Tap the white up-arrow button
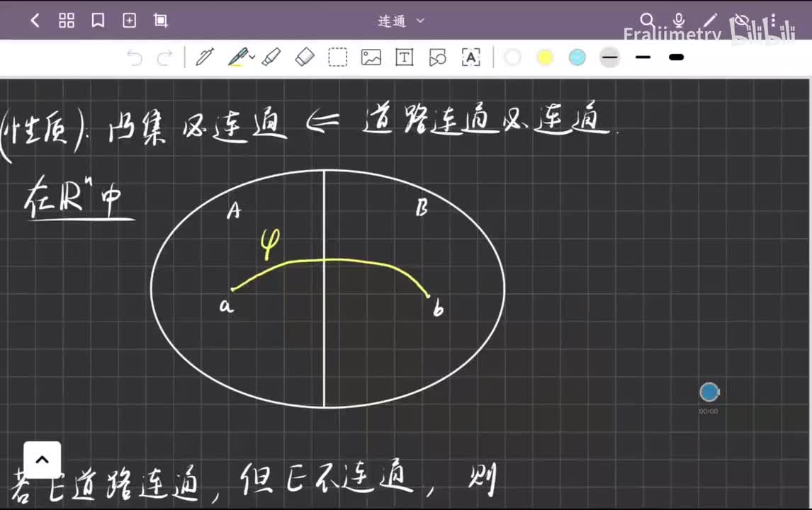 43,460
